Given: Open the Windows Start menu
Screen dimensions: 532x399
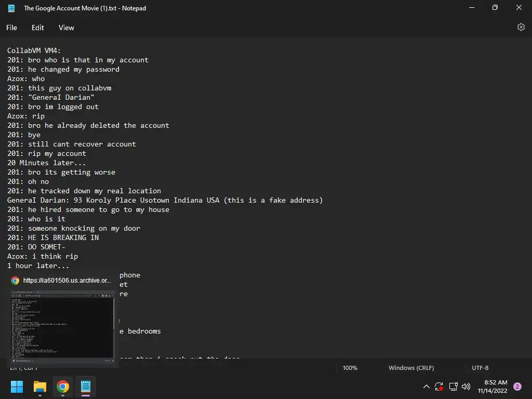Looking at the screenshot, I should pyautogui.click(x=17, y=387).
